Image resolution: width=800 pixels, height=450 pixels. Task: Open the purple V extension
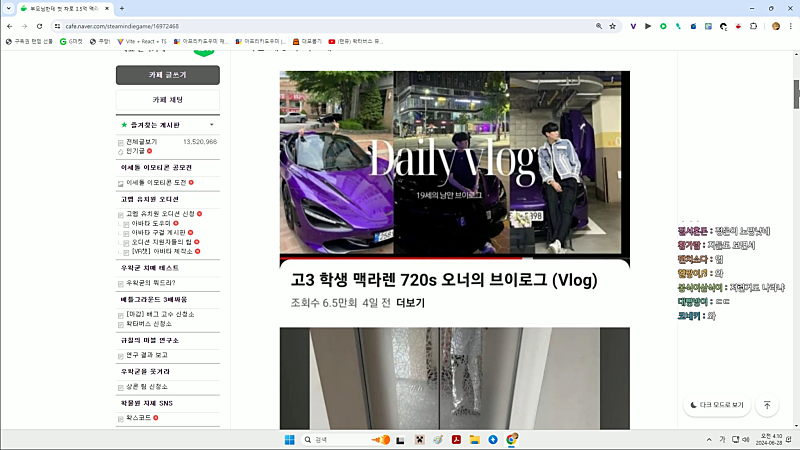point(633,26)
